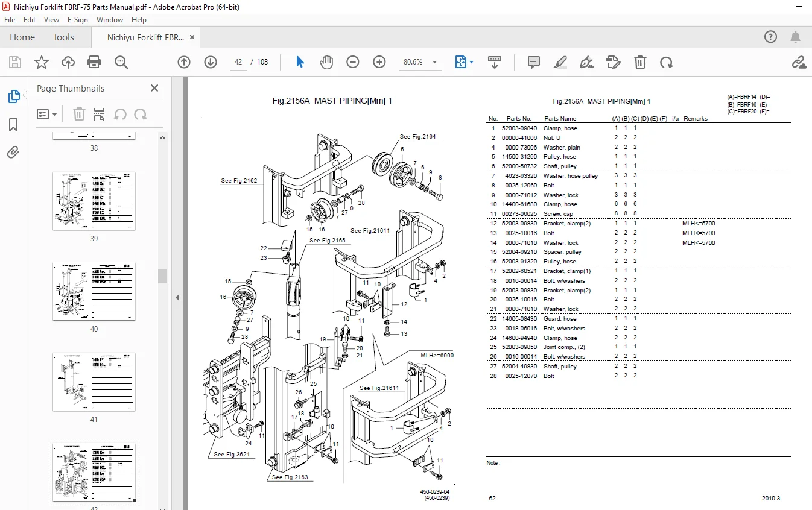Collapse the left navigation pane arrow
Viewport: 812px width, 510px height.
click(x=178, y=297)
